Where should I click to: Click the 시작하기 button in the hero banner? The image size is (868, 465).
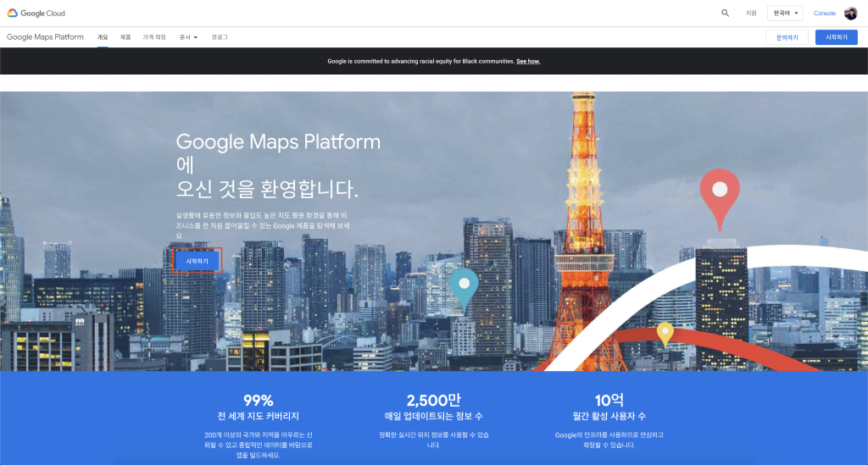pos(197,260)
